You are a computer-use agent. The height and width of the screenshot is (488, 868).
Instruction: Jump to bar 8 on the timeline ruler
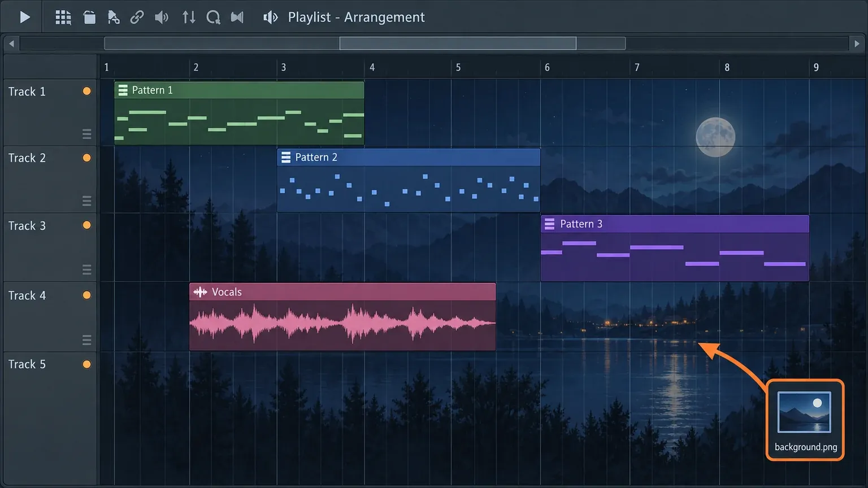(727, 67)
